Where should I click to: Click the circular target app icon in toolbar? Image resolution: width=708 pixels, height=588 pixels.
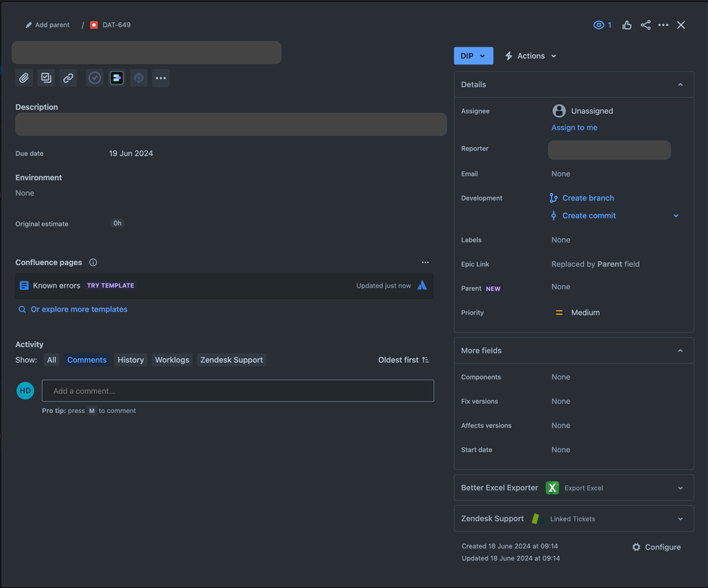tap(139, 78)
